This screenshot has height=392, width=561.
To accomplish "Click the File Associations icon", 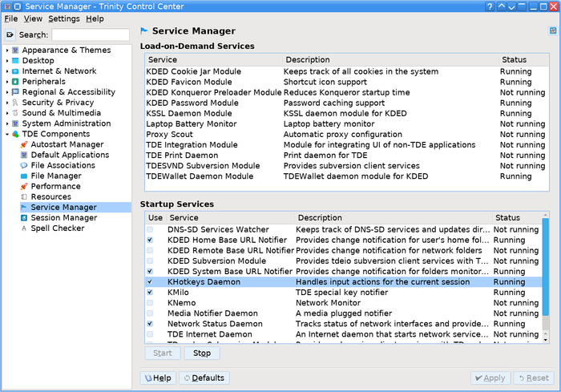I will point(24,165).
